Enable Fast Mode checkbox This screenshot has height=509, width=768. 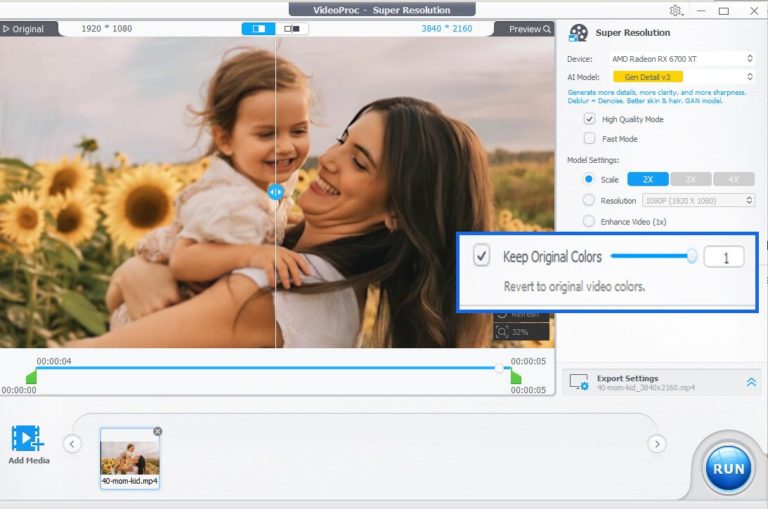pyautogui.click(x=589, y=139)
